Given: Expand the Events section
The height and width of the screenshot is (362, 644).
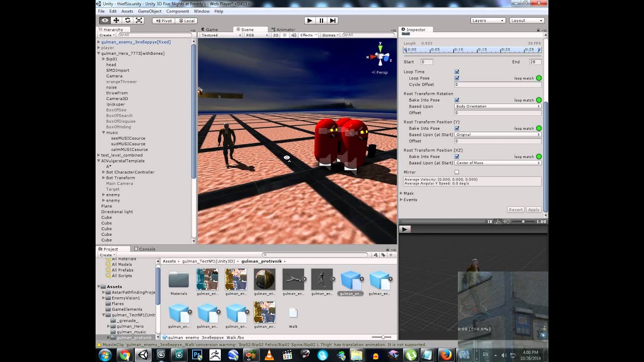Looking at the screenshot, I should point(401,200).
